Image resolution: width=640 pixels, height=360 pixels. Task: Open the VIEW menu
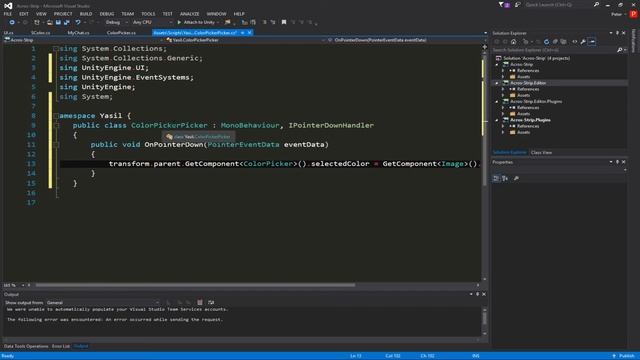41,14
